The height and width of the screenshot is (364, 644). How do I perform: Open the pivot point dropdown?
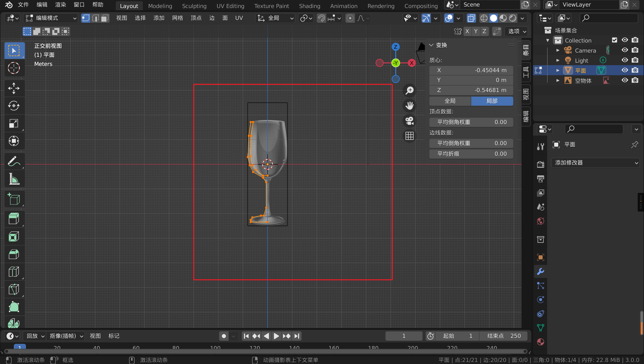click(306, 18)
